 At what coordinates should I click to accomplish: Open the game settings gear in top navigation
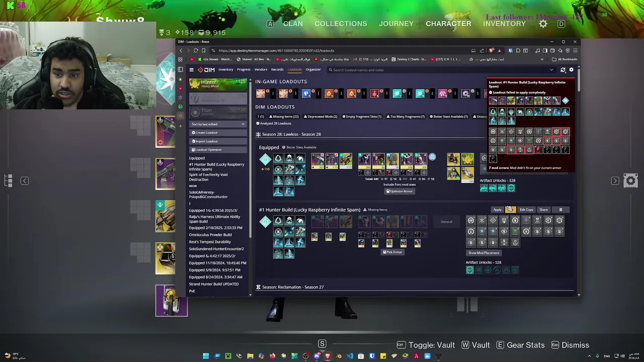[x=543, y=24]
